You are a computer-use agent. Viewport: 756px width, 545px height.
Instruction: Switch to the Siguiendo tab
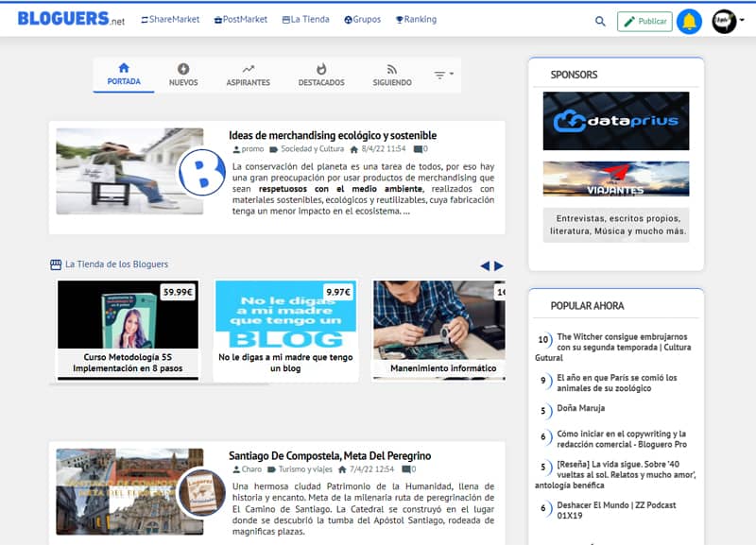[392, 76]
